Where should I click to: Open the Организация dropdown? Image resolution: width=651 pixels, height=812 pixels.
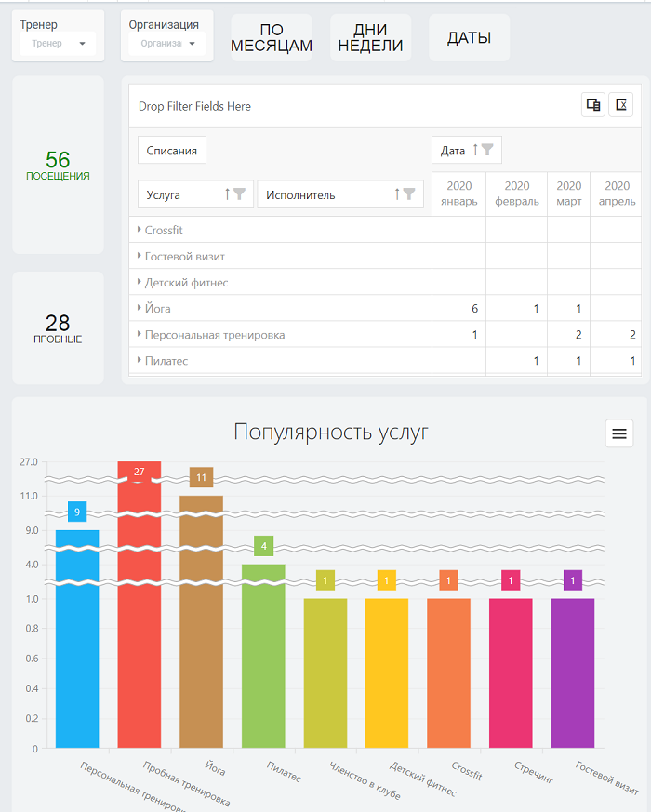click(x=166, y=44)
